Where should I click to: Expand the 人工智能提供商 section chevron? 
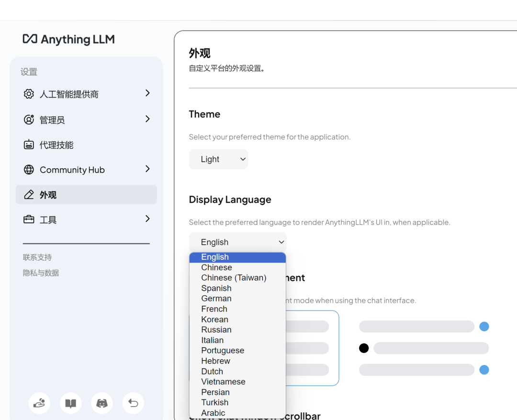point(147,93)
